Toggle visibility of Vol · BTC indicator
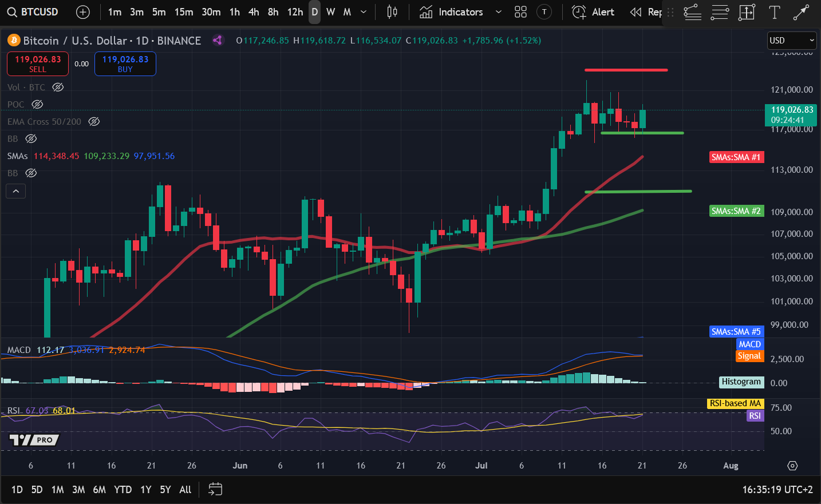Image resolution: width=821 pixels, height=504 pixels. point(58,87)
